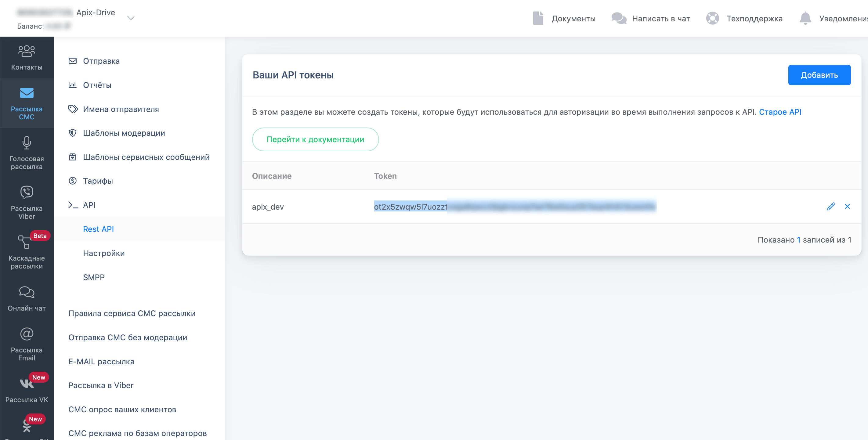Open the E-MAIL рассылка link

pyautogui.click(x=101, y=362)
